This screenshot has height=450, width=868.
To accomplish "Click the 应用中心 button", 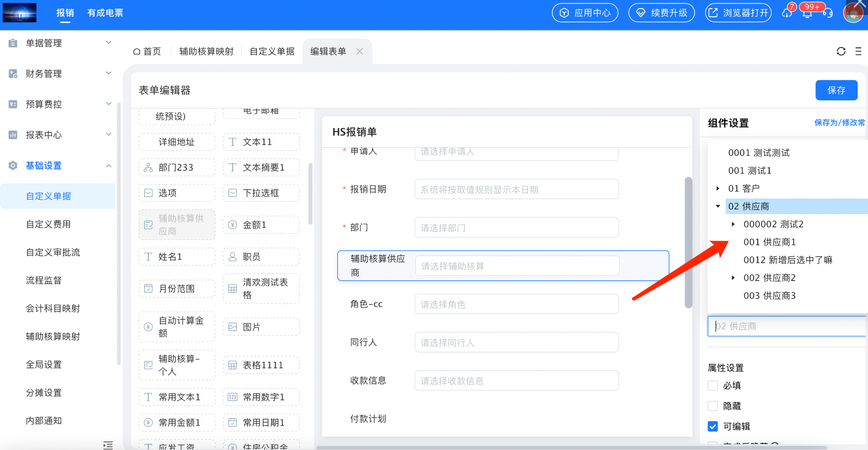I will click(x=585, y=13).
